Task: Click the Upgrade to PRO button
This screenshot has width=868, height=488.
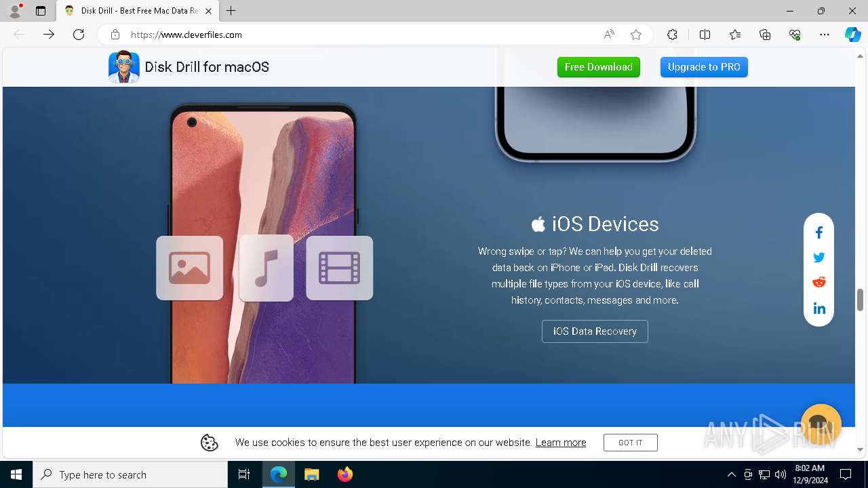Action: (x=704, y=67)
